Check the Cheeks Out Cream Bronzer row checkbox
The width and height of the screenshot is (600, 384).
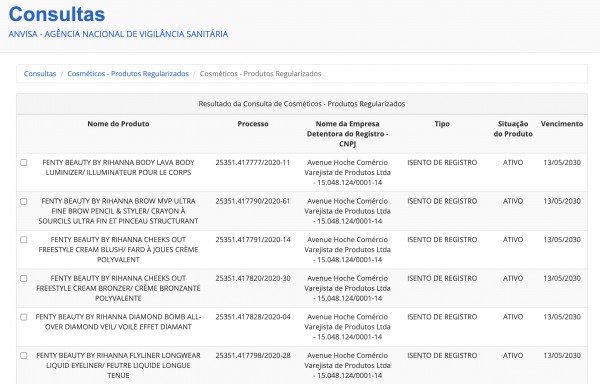(24, 278)
